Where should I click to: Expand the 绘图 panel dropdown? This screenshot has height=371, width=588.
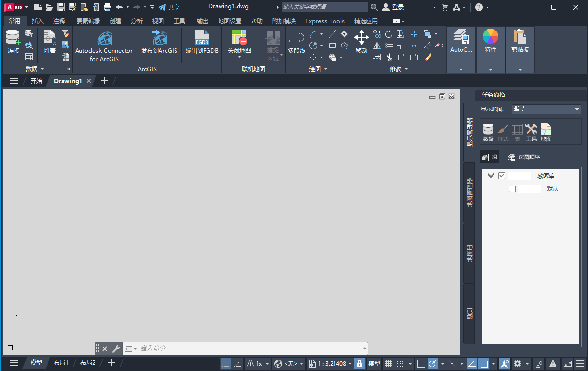tap(326, 68)
